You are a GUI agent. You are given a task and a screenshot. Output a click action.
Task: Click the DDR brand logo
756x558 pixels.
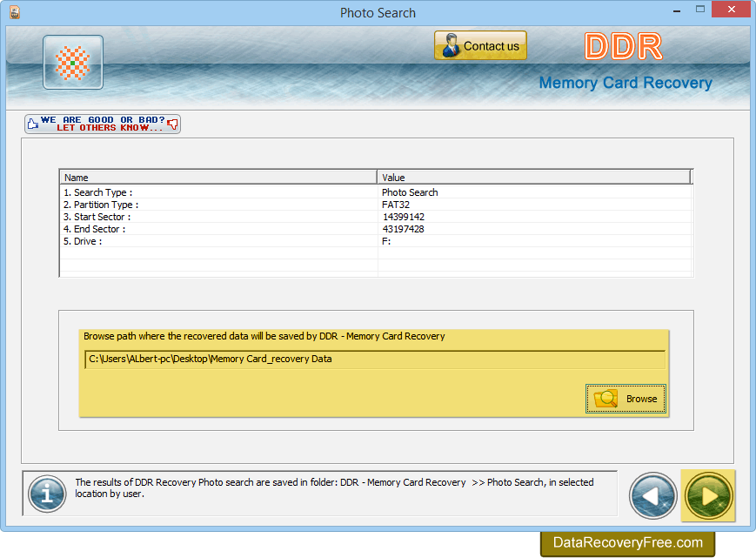[x=624, y=46]
